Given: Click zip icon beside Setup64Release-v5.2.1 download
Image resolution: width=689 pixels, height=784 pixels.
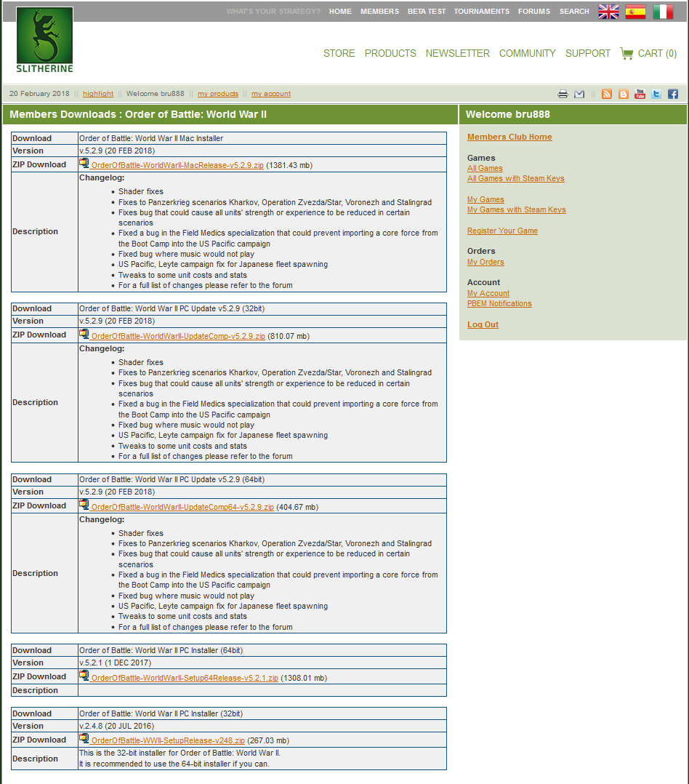Looking at the screenshot, I should point(84,676).
